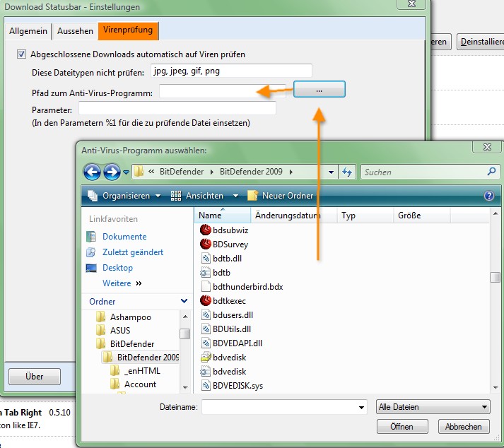Click the bdtkexec file icon
Screen dimensions: 504x448
click(205, 300)
